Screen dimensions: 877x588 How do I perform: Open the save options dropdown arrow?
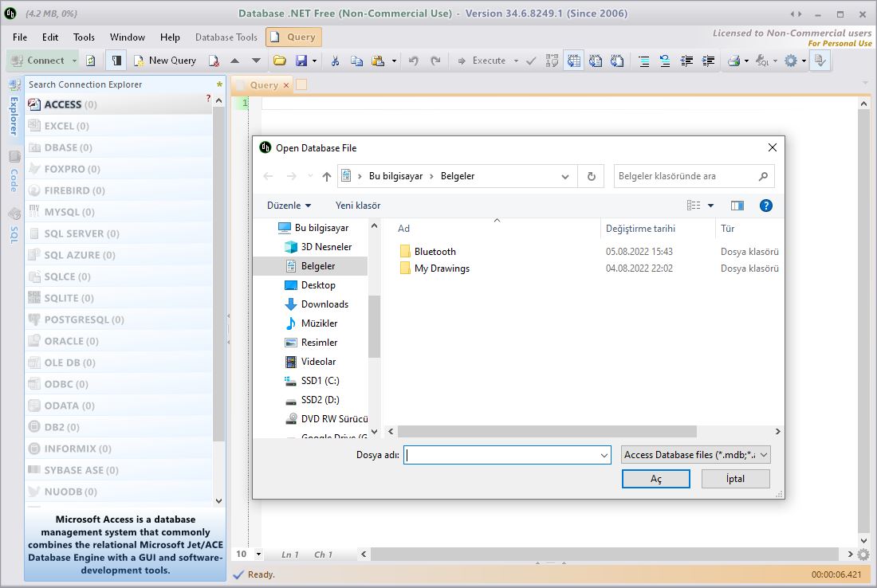click(x=314, y=61)
